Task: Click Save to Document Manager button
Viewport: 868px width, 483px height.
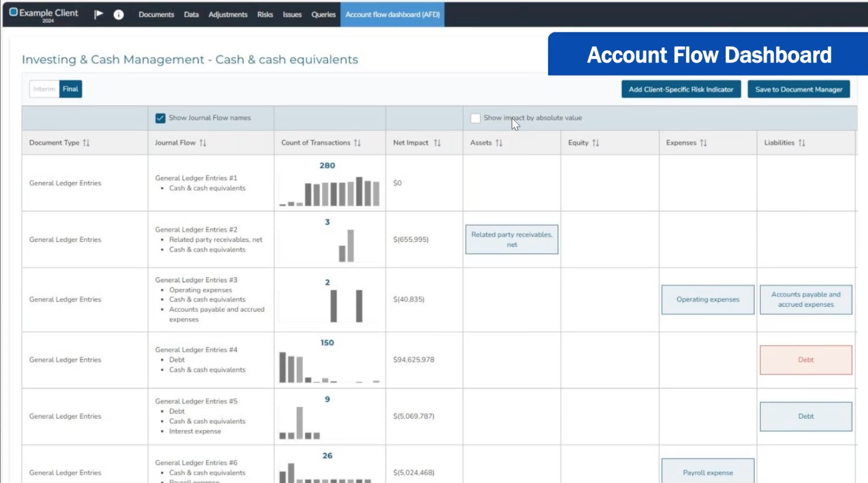Action: point(798,90)
